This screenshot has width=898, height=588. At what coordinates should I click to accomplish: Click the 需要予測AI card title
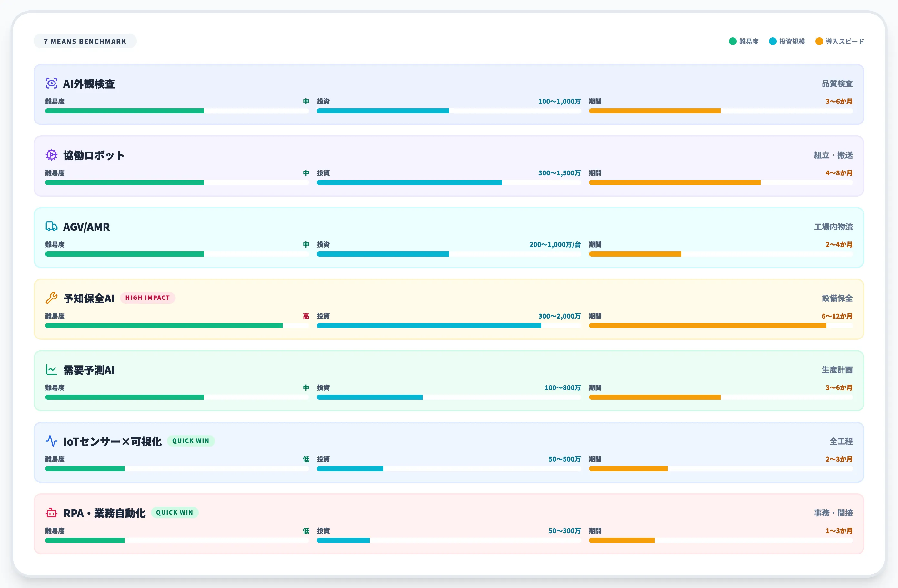[x=89, y=370]
